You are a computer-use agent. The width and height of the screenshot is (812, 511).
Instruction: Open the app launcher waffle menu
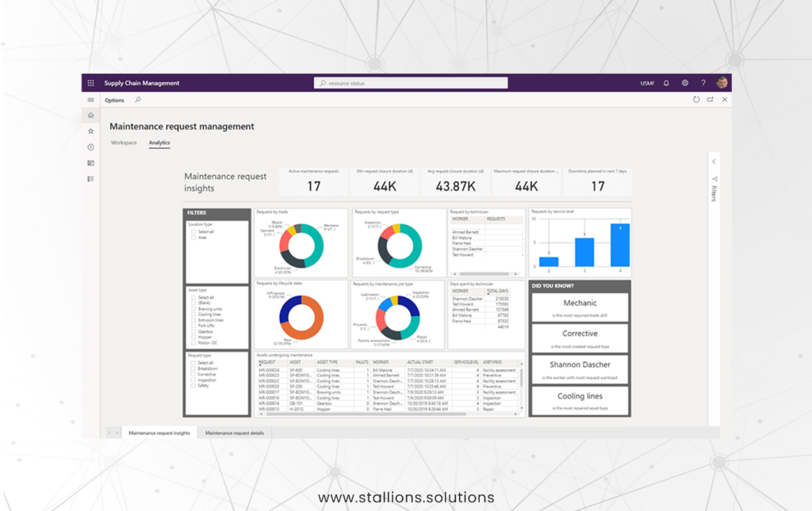[90, 82]
